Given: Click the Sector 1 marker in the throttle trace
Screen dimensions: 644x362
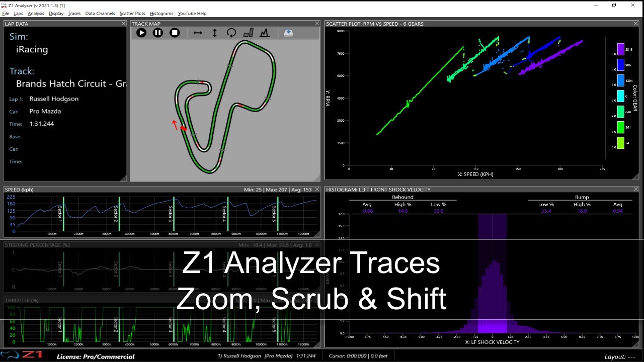Looking at the screenshot, I should (63, 324).
